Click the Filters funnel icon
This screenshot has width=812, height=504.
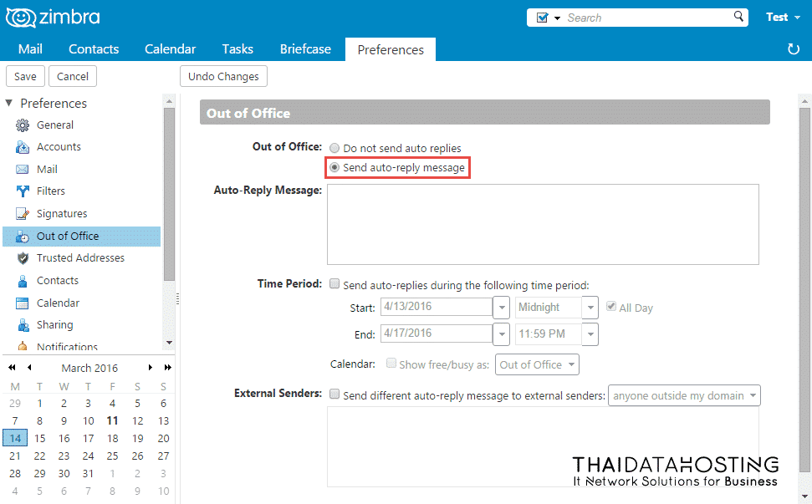pos(23,191)
